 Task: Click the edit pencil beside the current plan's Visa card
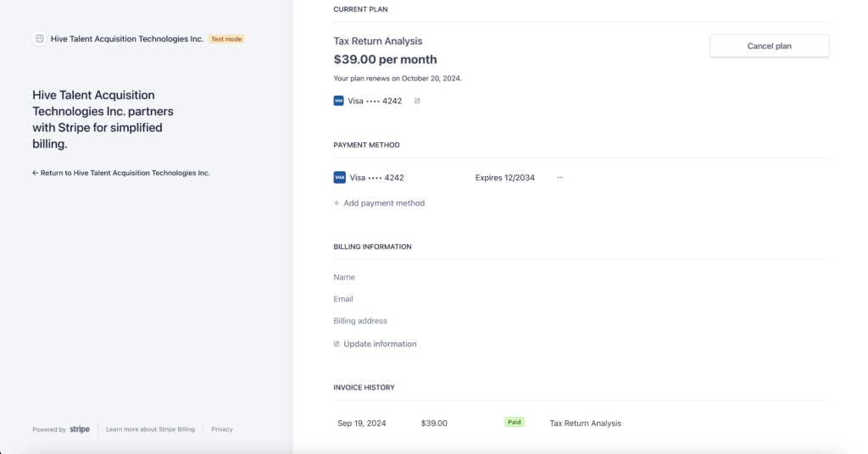(x=417, y=101)
